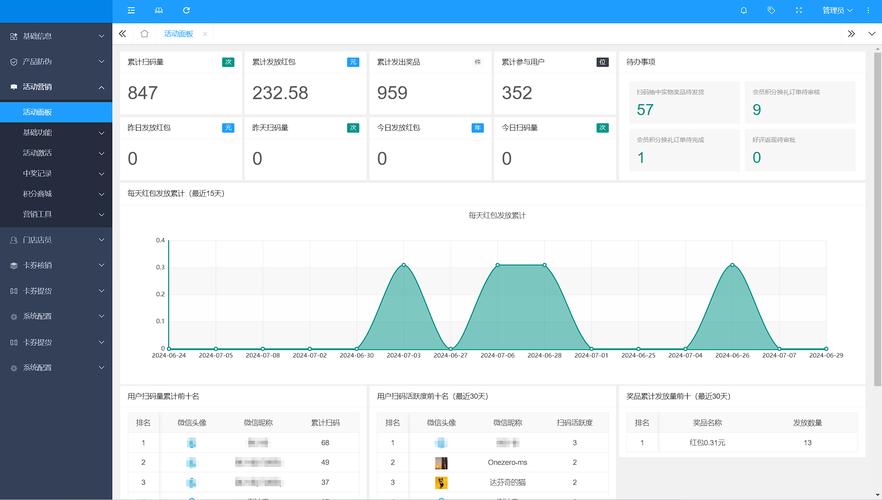
Task: Click the 达芬奇的猫 nickname cell
Action: pyautogui.click(x=507, y=483)
